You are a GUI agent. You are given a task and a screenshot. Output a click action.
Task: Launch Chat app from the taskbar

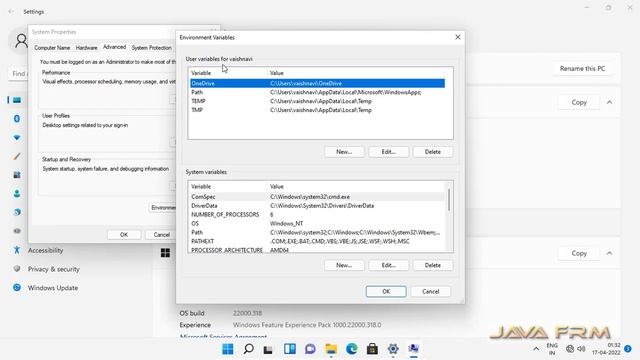pyautogui.click(x=310, y=349)
